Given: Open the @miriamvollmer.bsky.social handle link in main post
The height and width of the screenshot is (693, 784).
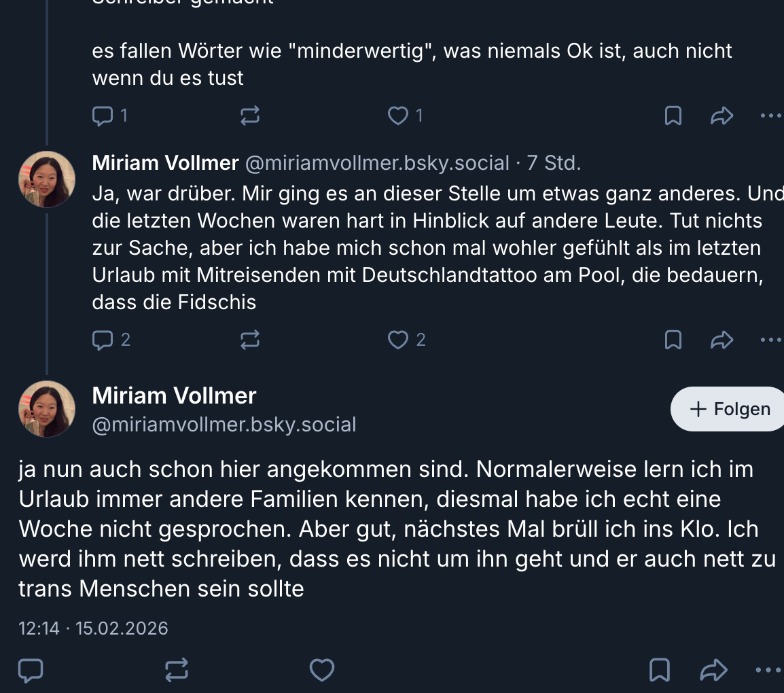Looking at the screenshot, I should [x=224, y=425].
